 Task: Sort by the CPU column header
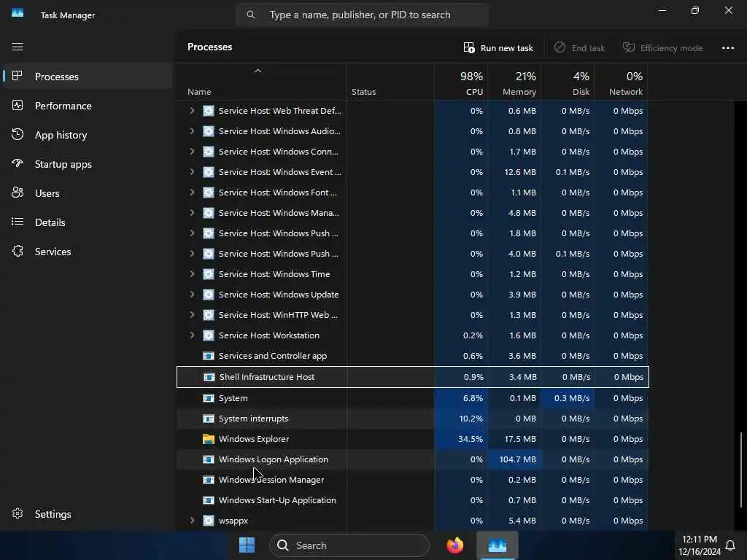(462, 83)
